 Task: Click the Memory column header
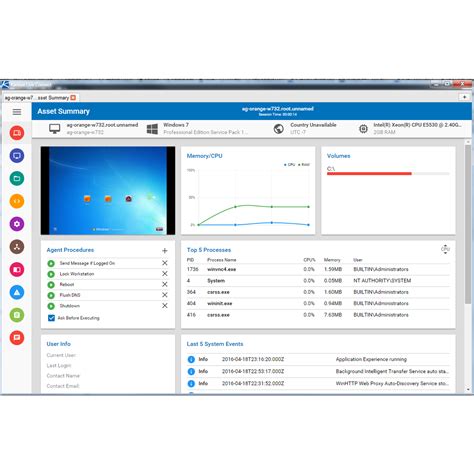click(332, 260)
